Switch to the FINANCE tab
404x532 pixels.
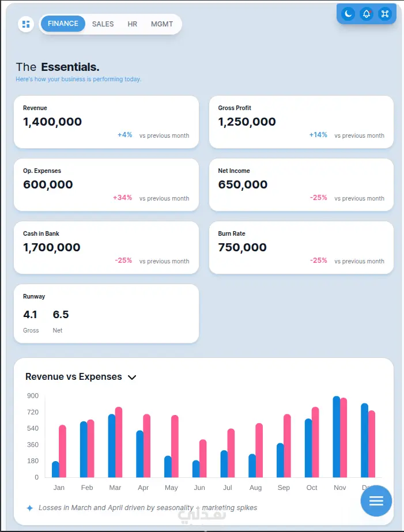tap(63, 24)
